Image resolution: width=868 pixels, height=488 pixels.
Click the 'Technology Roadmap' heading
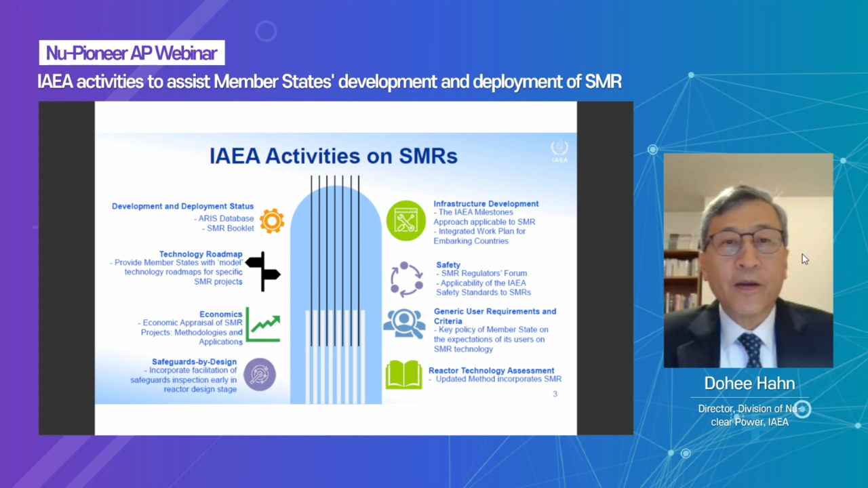[x=201, y=254]
